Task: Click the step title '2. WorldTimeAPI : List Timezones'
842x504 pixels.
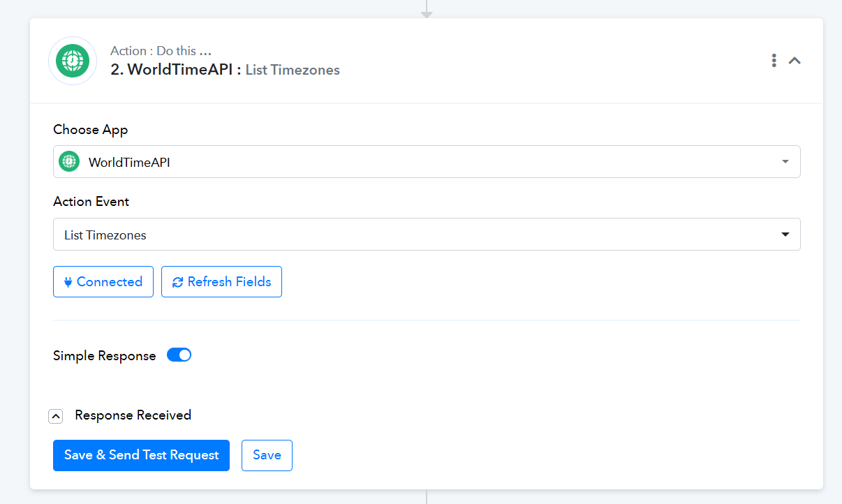Action: [225, 70]
